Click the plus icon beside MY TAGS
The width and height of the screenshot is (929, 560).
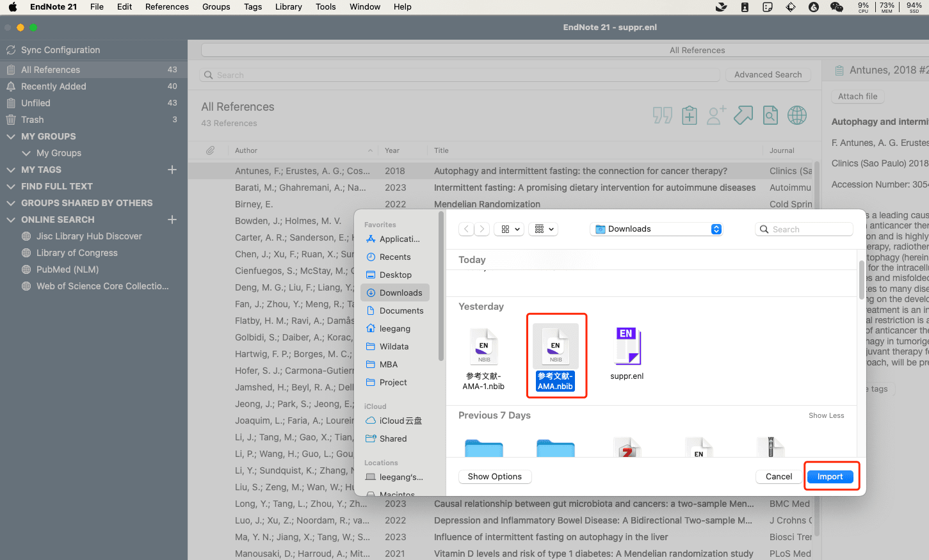(172, 170)
